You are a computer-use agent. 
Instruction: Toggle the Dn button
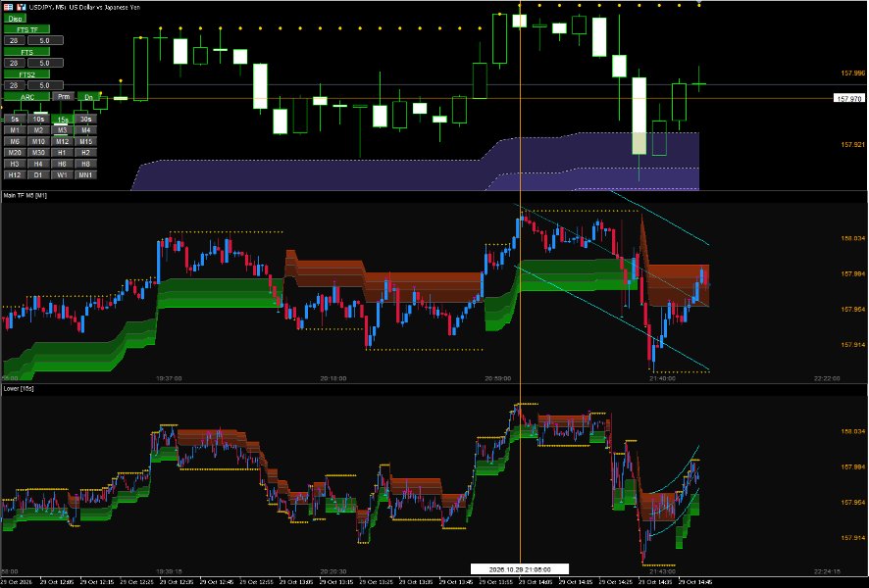click(x=88, y=96)
